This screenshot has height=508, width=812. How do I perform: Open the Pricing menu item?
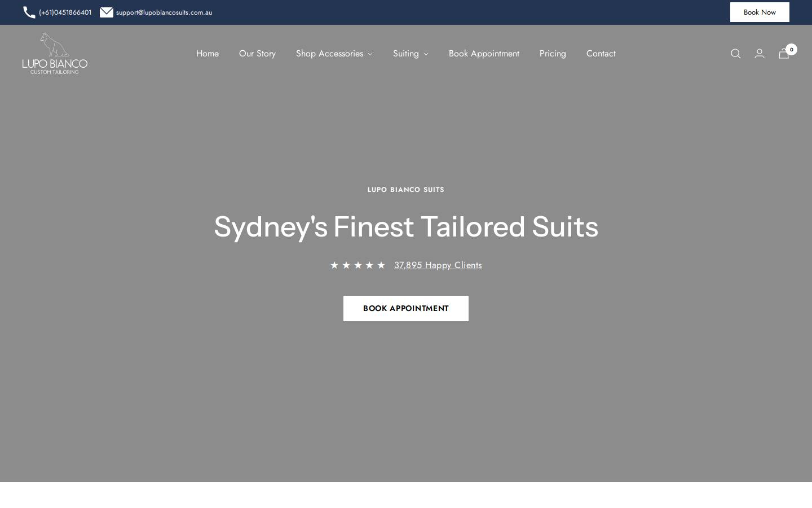tap(553, 54)
